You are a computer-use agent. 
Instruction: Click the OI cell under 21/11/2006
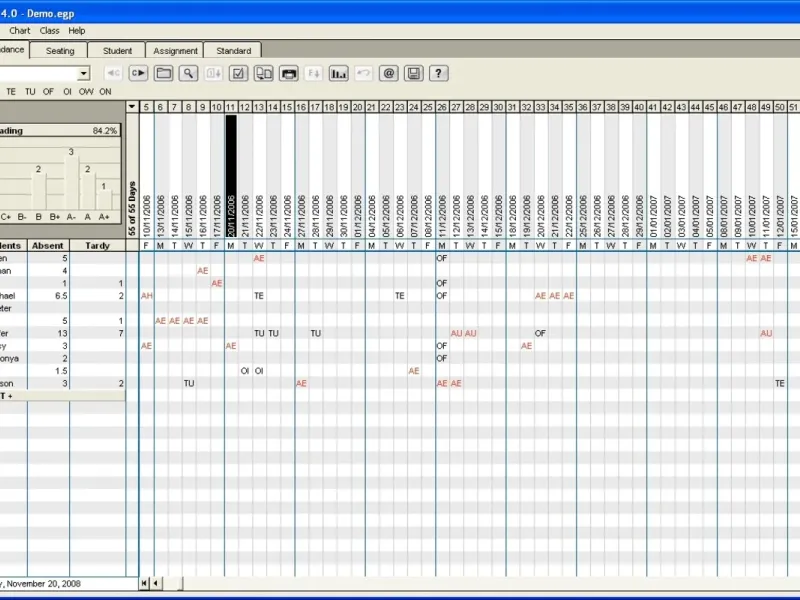coord(245,371)
